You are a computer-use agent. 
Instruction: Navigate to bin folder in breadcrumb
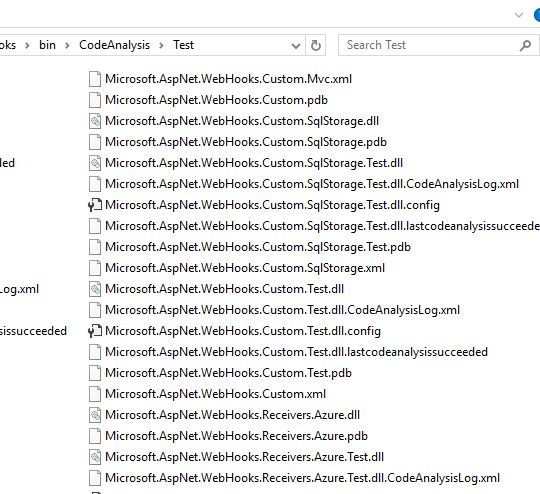click(x=47, y=45)
